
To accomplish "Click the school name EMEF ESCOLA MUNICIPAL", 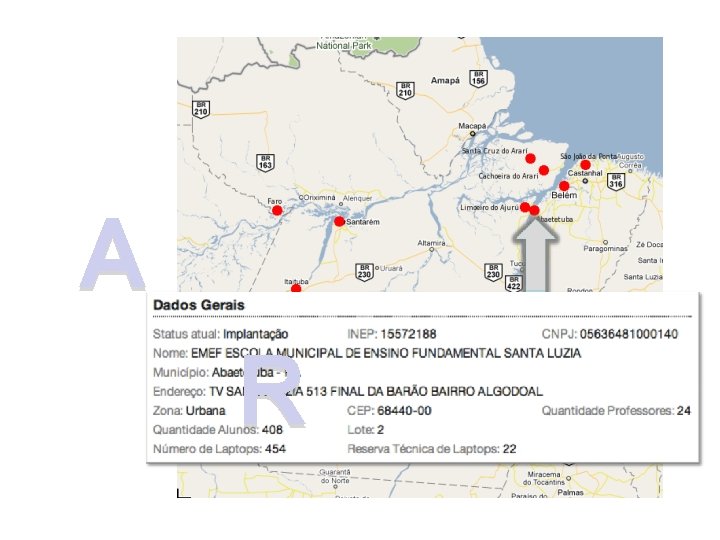I will [386, 353].
